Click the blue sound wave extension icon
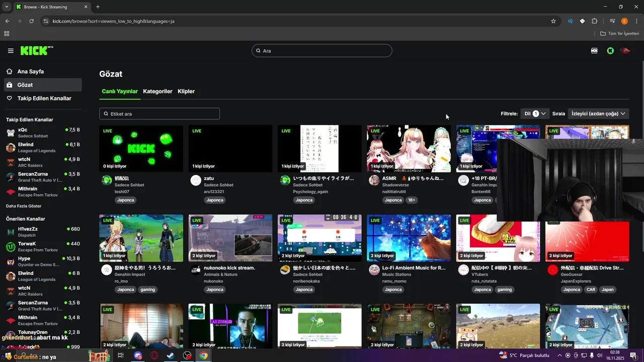Viewport: 644px width, 362px height. point(570,21)
